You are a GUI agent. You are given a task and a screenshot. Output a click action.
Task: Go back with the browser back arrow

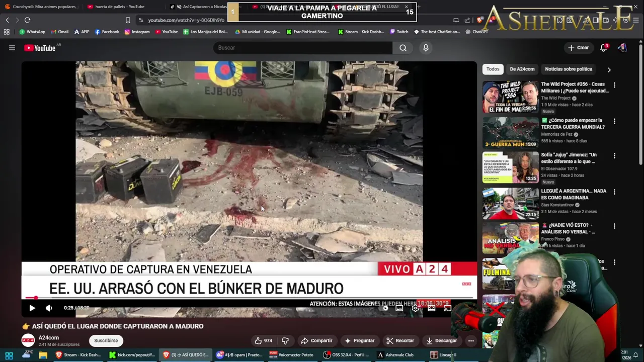[7, 20]
